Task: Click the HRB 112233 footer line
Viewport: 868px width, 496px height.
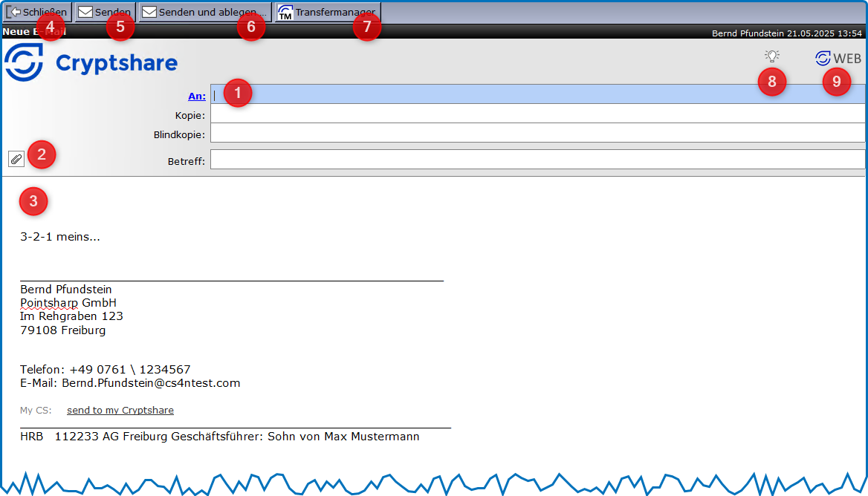Action: (x=219, y=437)
